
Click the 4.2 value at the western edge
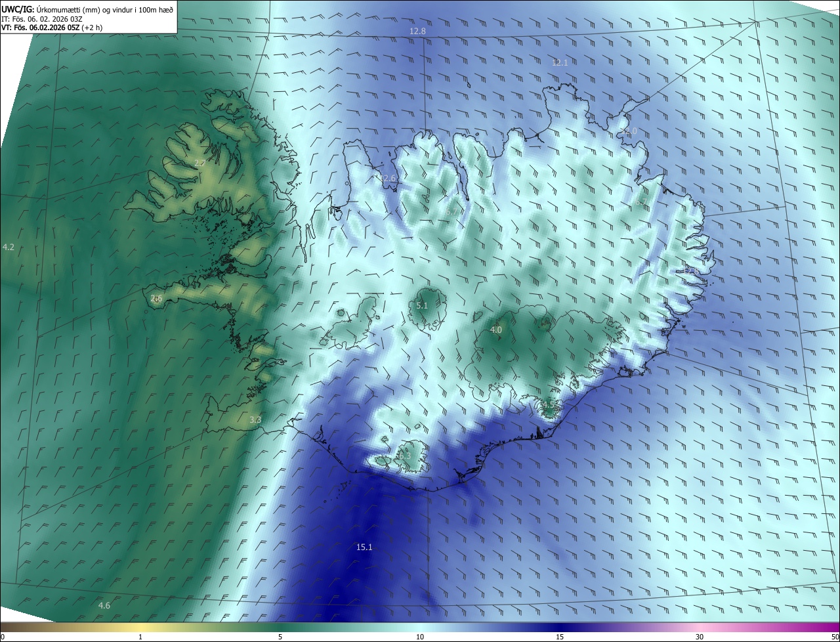pos(9,247)
